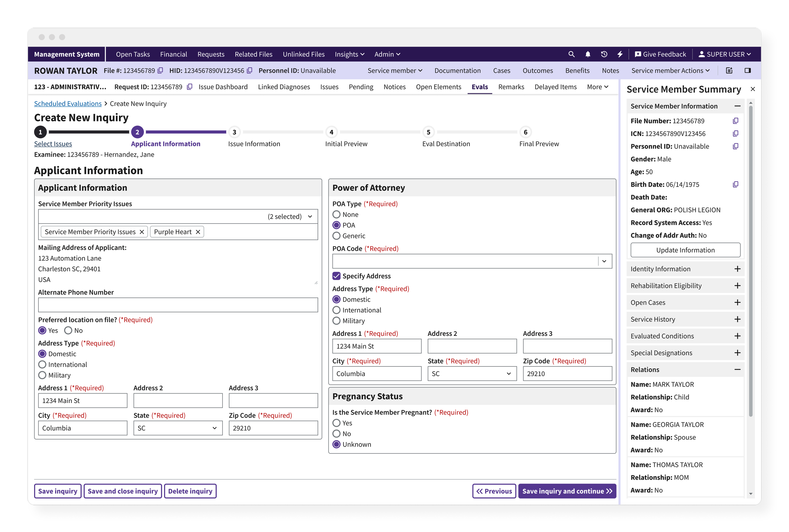
Task: Open Service member Actions dropdown
Action: tap(670, 71)
